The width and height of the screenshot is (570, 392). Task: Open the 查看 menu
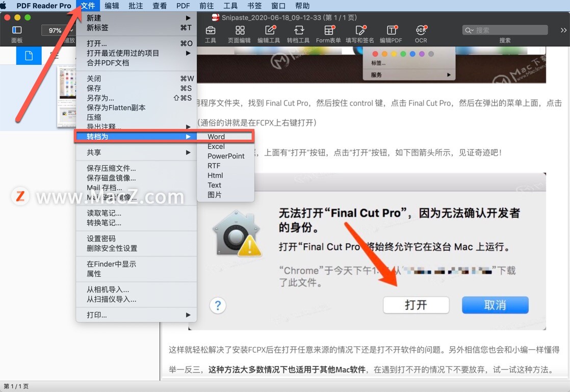[160, 6]
